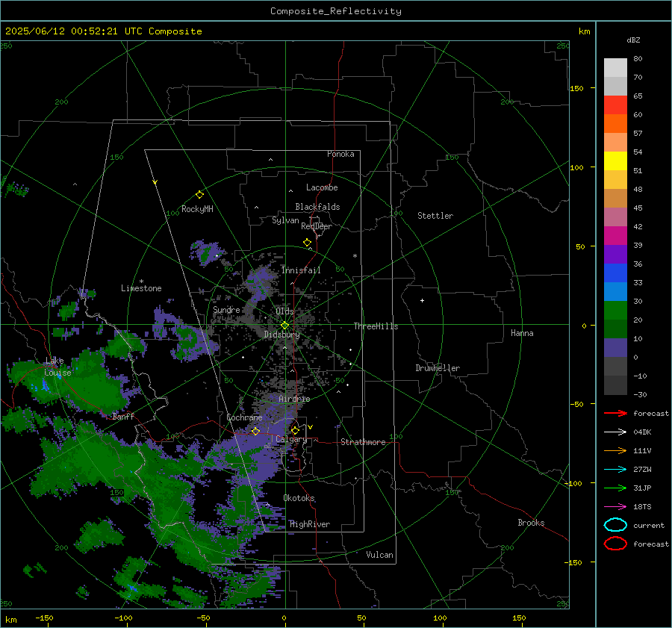This screenshot has height=628, width=672.
Task: Click the cyan current oval icon
Action: click(615, 525)
